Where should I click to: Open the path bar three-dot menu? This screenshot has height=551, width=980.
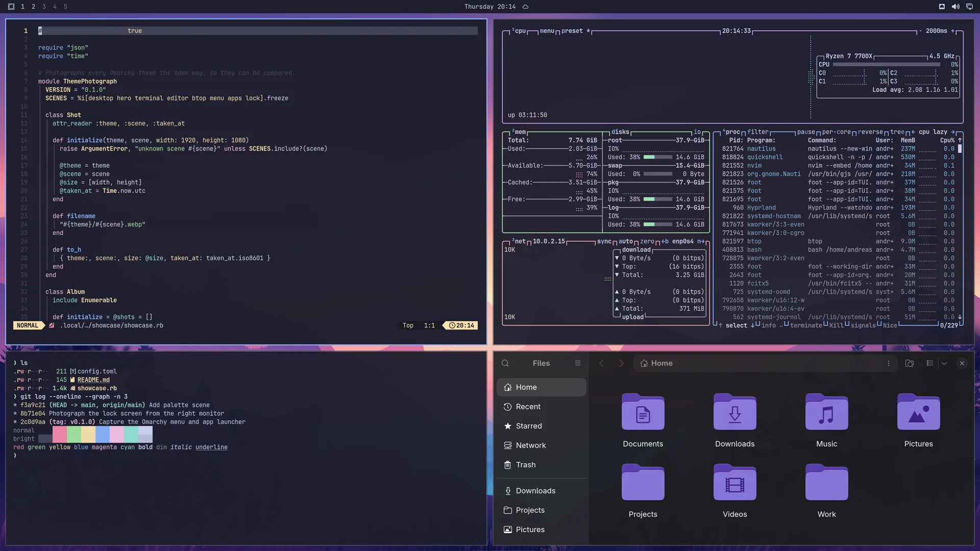(889, 363)
